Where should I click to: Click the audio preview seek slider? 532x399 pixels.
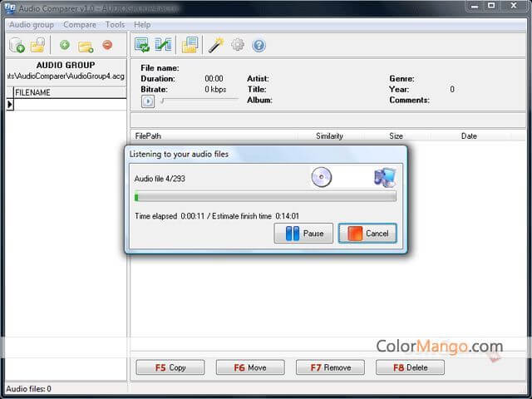click(x=199, y=101)
